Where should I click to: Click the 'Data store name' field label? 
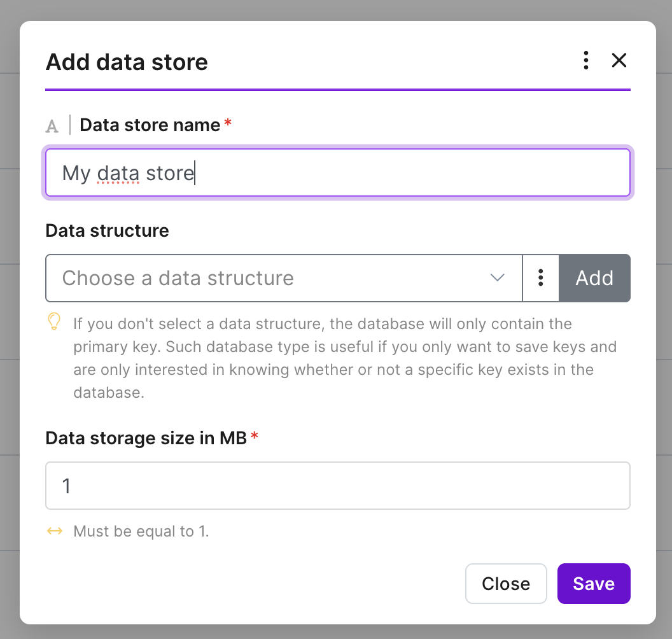[150, 125]
